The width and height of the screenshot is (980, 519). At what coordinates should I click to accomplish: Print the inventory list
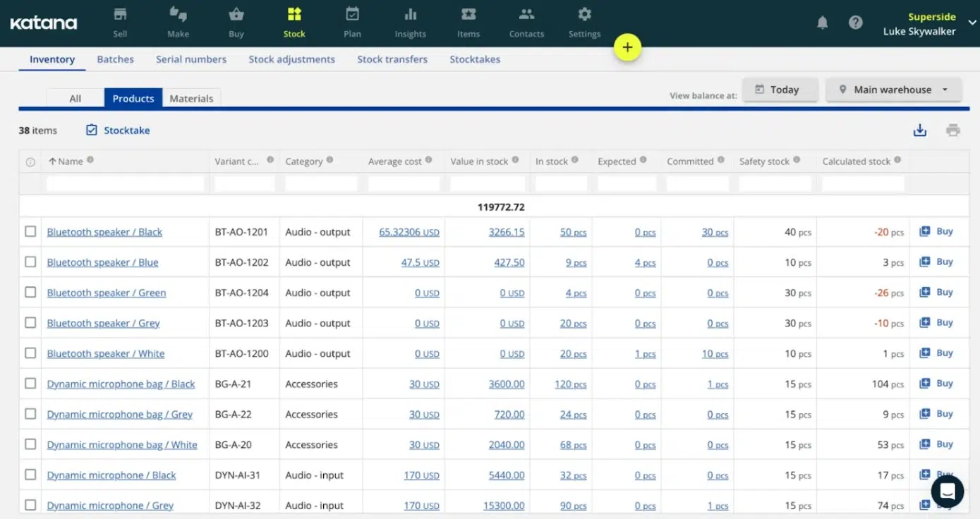pyautogui.click(x=953, y=130)
